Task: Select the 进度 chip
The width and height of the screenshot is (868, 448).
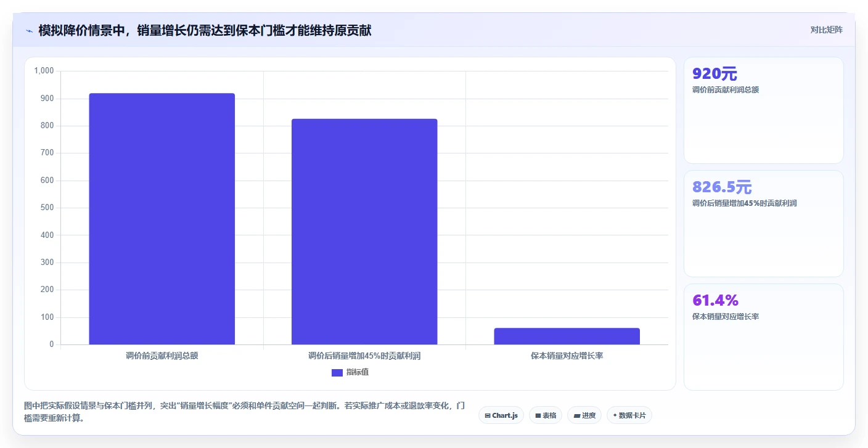Action: [584, 415]
